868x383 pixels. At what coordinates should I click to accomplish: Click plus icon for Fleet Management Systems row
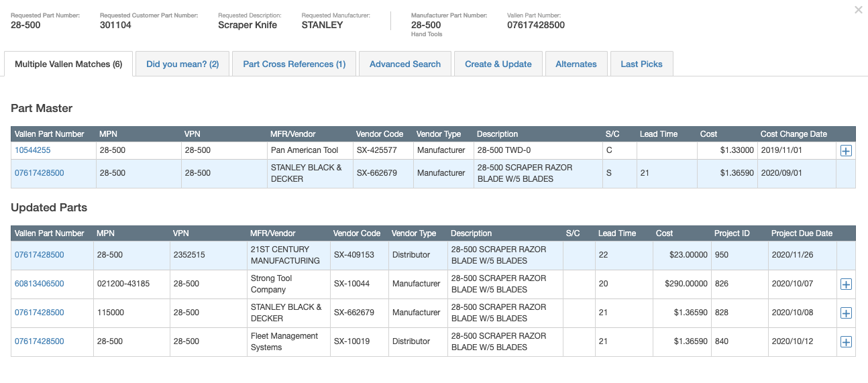pyautogui.click(x=846, y=342)
